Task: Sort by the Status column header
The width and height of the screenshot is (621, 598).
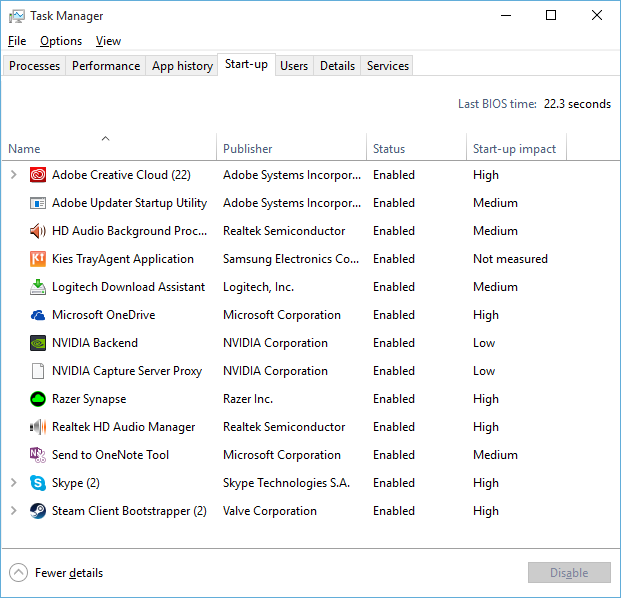Action: (x=417, y=147)
